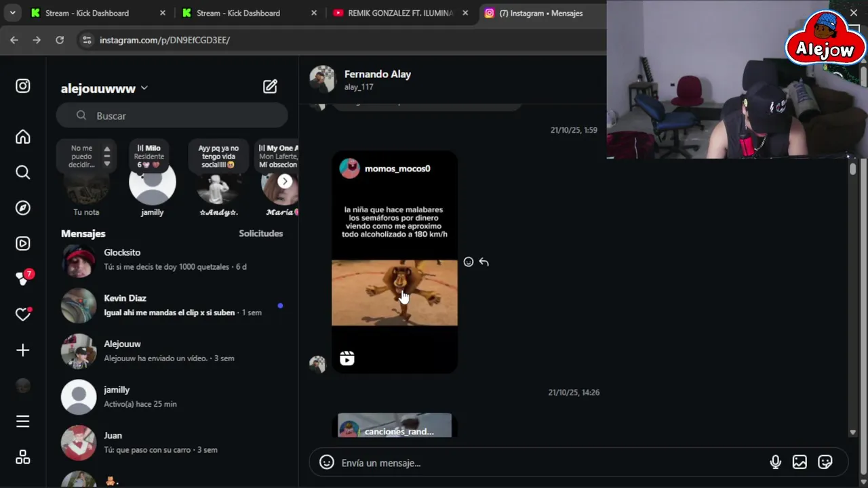Open emoji picker in message box
This screenshot has width=868, height=488.
[x=327, y=462]
